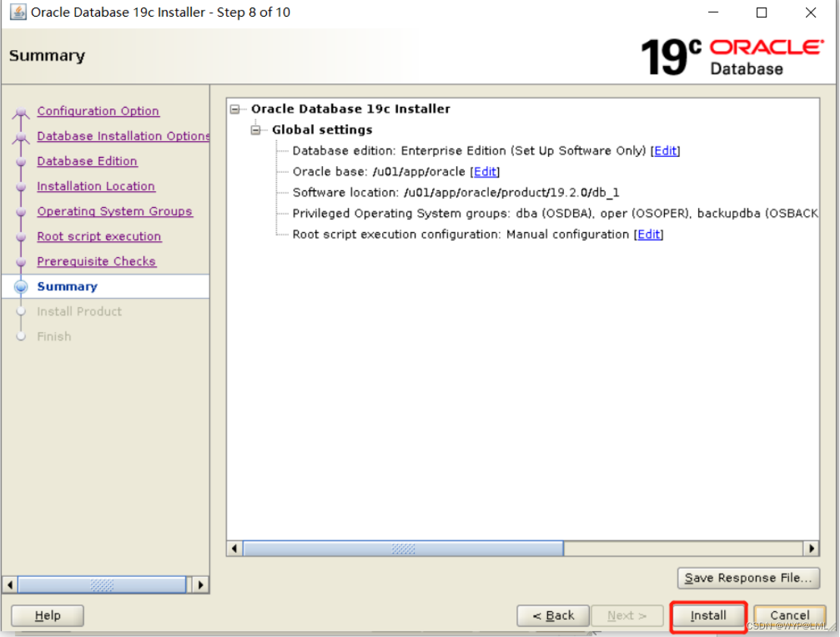Select the Privileged Operating System groups row

(x=555, y=214)
